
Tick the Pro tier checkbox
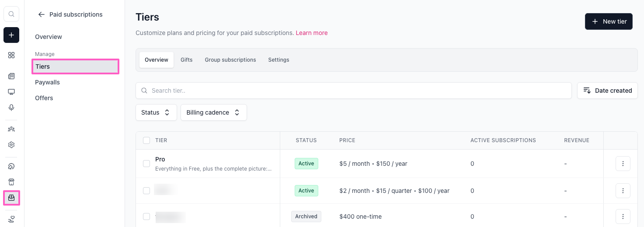(146, 164)
